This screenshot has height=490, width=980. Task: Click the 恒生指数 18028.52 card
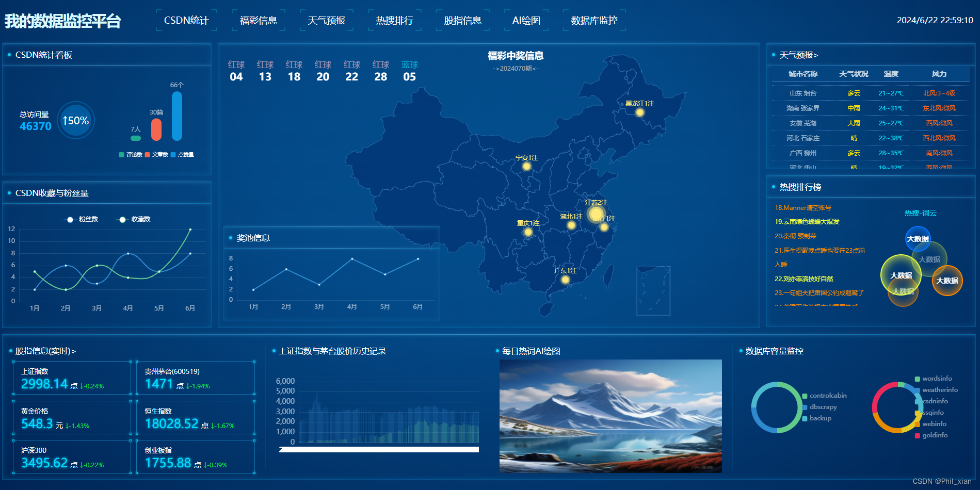click(x=196, y=418)
